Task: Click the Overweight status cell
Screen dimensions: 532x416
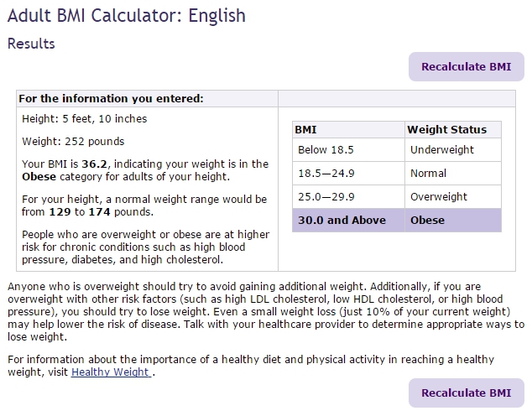Action: point(439,196)
